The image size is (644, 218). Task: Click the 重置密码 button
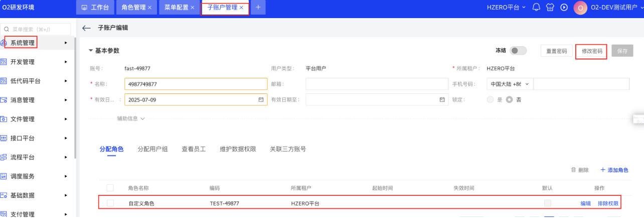(556, 51)
